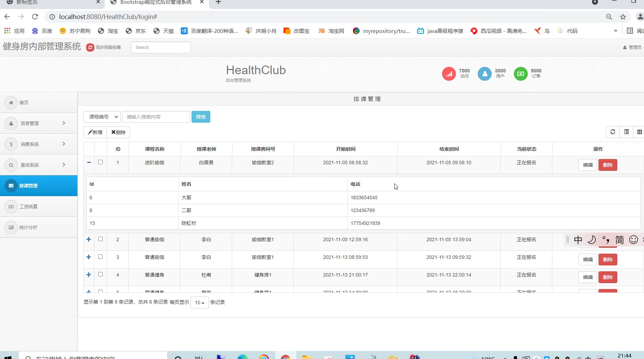Viewport: 644px width, 359px height.
Task: Click 编辑 for course ID 4
Action: click(x=588, y=277)
